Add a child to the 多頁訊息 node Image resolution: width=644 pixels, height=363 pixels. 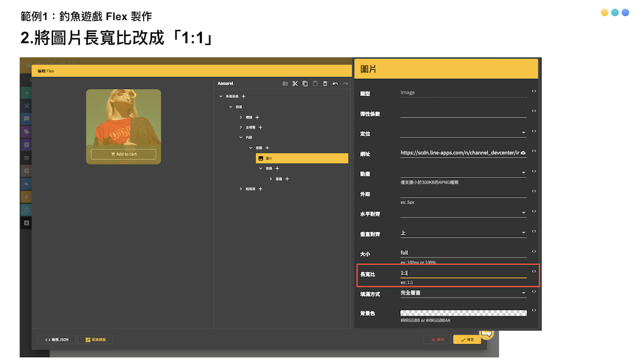(243, 96)
